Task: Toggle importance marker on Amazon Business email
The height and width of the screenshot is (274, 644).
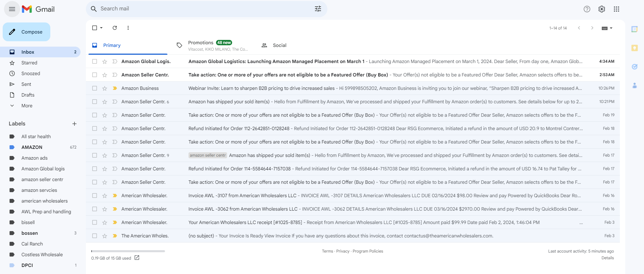Action: tap(115, 88)
